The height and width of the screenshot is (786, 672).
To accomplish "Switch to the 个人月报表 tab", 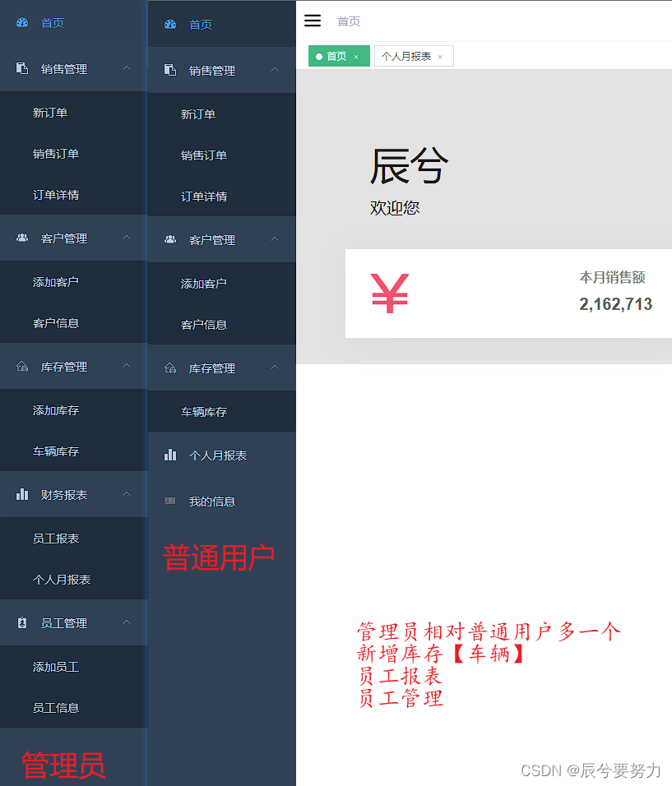I will pos(409,56).
